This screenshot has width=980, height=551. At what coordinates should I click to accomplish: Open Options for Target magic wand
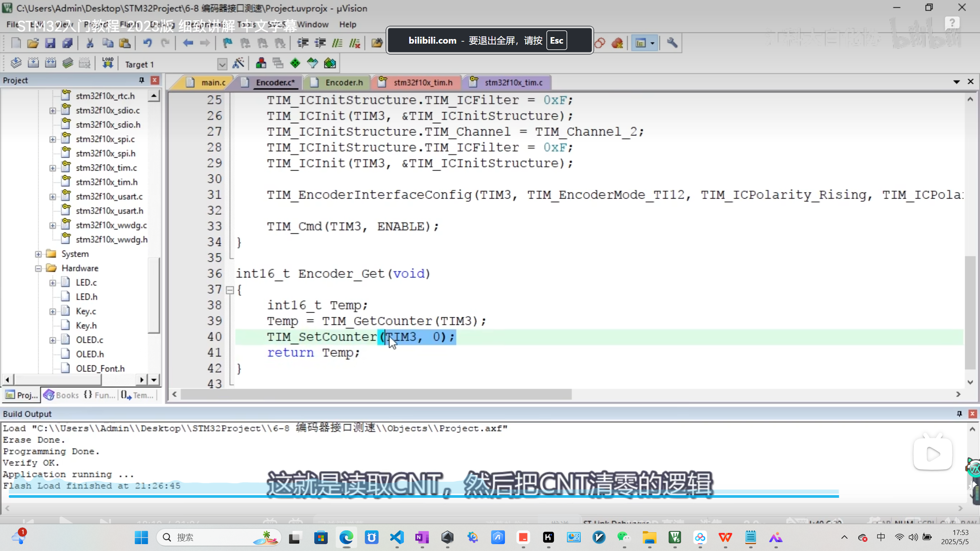click(238, 63)
